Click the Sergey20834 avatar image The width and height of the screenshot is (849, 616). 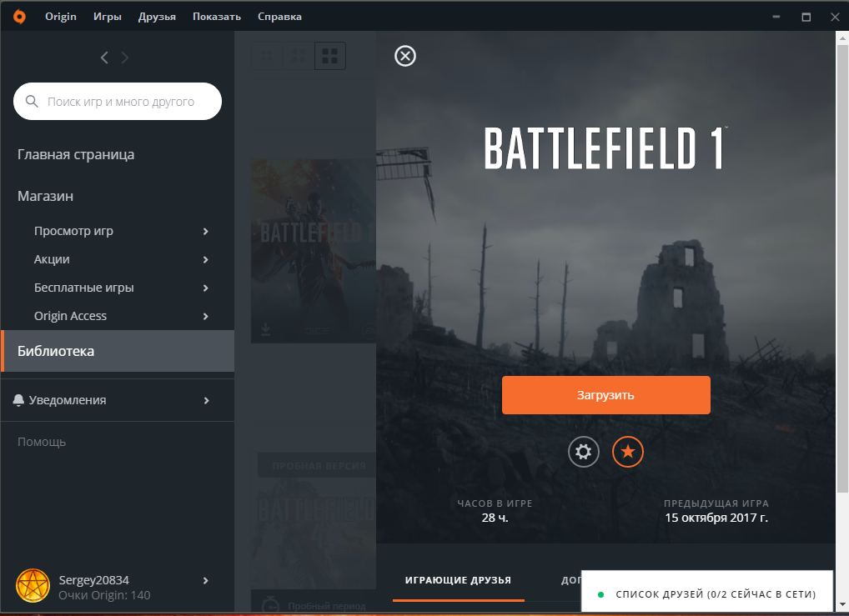point(33,586)
